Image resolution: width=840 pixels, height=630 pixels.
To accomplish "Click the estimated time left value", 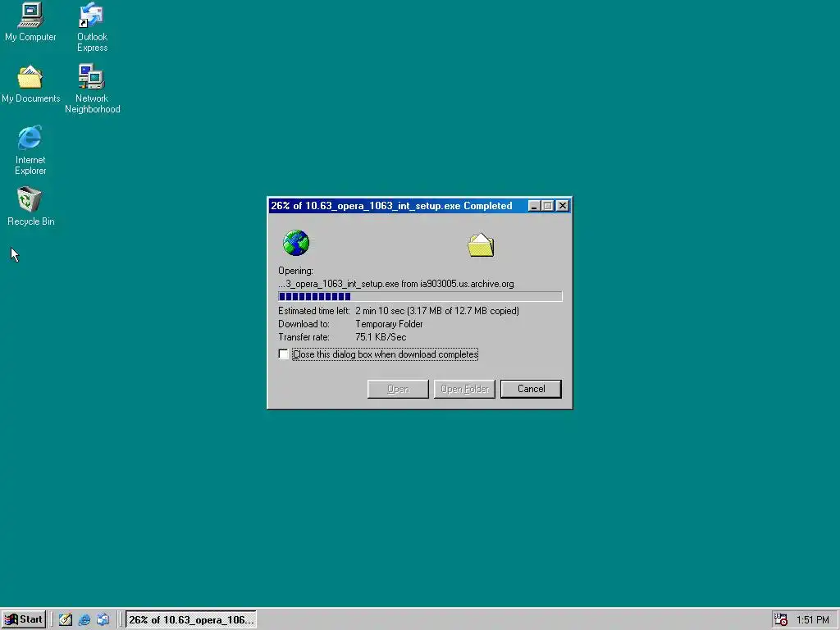I will pos(437,311).
